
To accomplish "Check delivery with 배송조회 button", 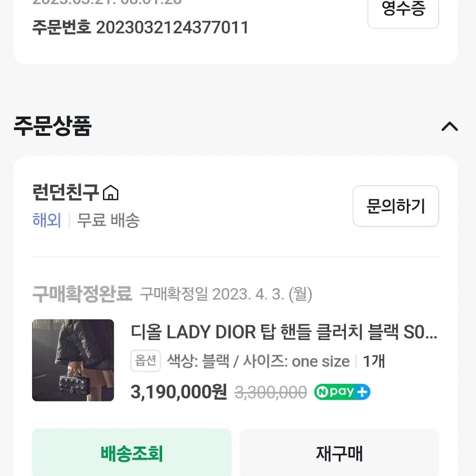I will pyautogui.click(x=132, y=453).
